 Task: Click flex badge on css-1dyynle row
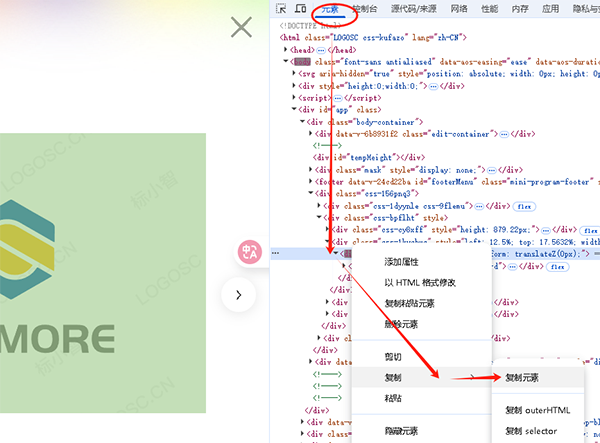[x=524, y=207]
